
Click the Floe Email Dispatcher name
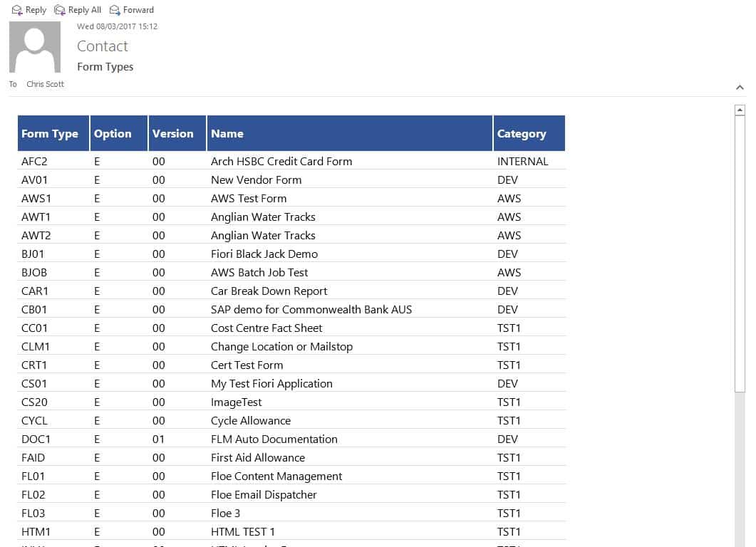pyautogui.click(x=264, y=495)
